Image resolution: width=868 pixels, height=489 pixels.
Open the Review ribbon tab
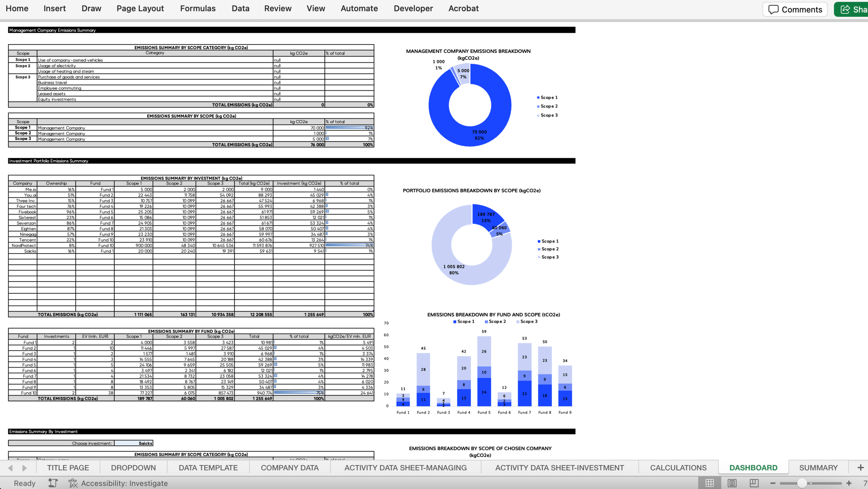pos(278,8)
